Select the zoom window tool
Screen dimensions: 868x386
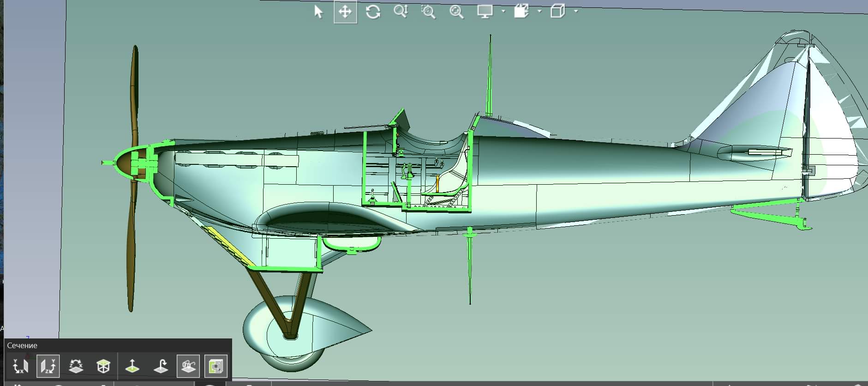[428, 12]
